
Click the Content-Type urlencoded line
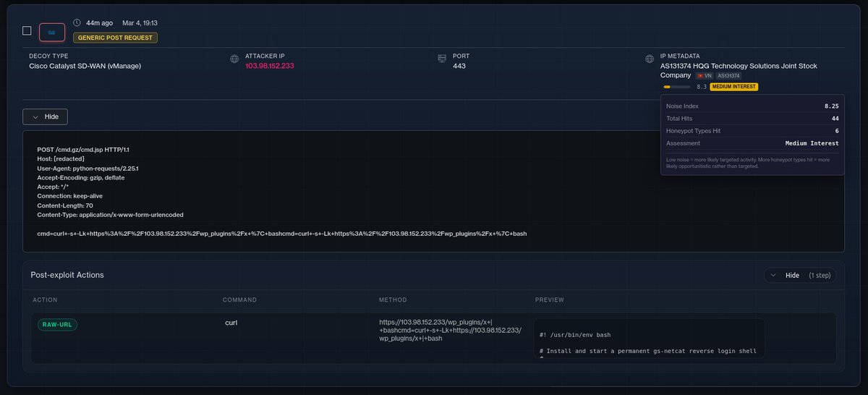point(110,215)
